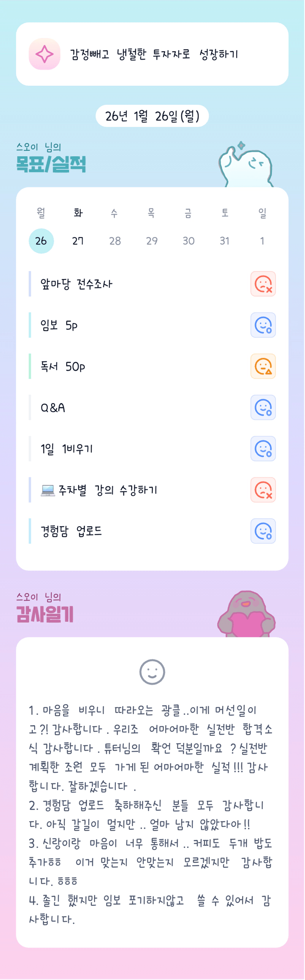Pick Saturday the 31st
Screen dimensions: 305x980
click(225, 241)
